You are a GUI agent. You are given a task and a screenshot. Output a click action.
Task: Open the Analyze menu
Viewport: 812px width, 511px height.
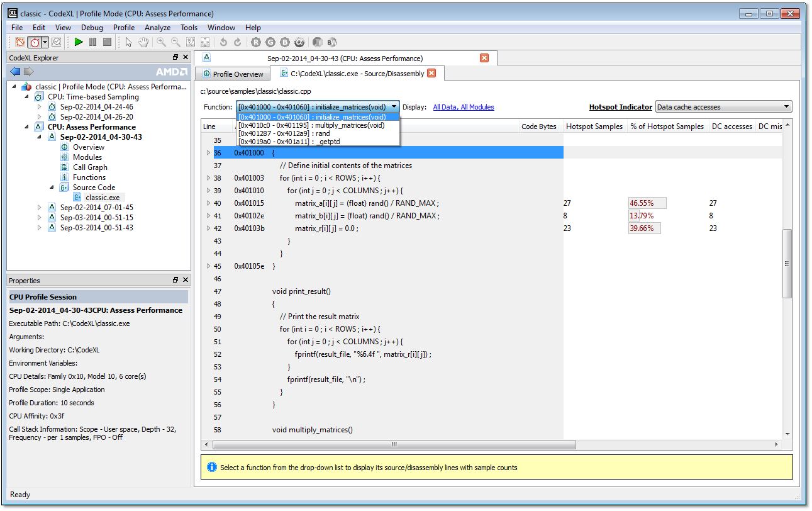click(157, 28)
